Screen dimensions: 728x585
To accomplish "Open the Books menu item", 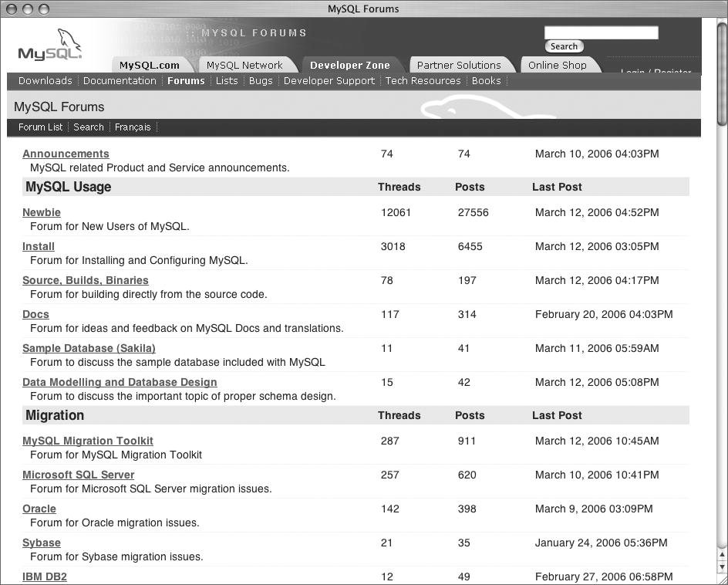I will click(486, 81).
